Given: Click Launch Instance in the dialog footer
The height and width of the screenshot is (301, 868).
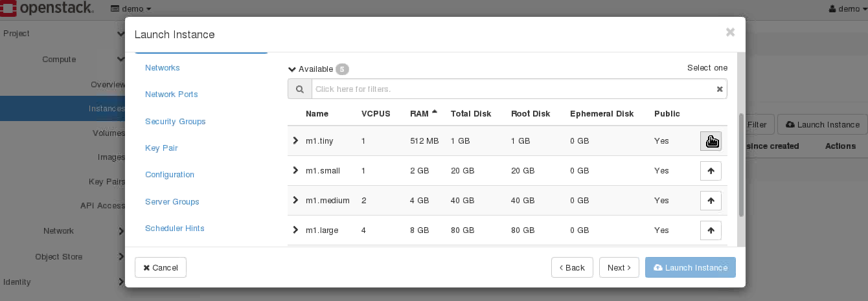Looking at the screenshot, I should pos(691,267).
